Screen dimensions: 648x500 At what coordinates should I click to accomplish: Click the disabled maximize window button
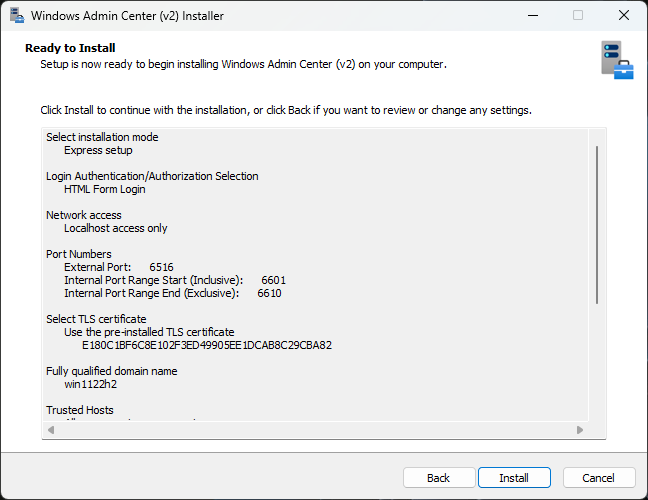[x=578, y=16]
